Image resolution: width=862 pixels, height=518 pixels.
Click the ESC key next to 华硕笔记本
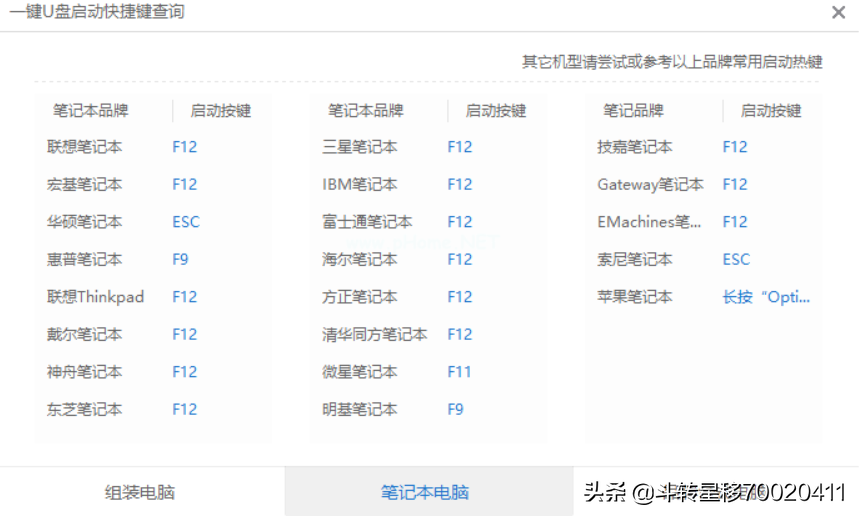click(x=186, y=222)
